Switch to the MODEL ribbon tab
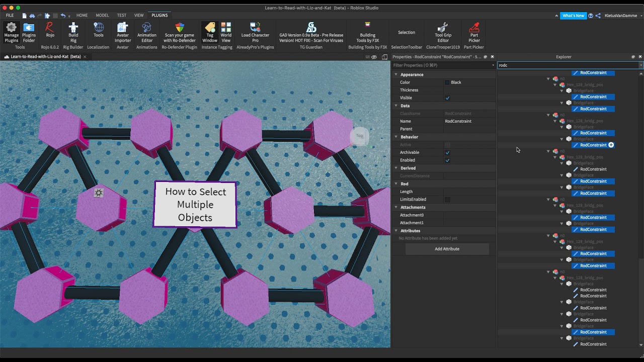Viewport: 644px width, 362px height. [x=102, y=16]
